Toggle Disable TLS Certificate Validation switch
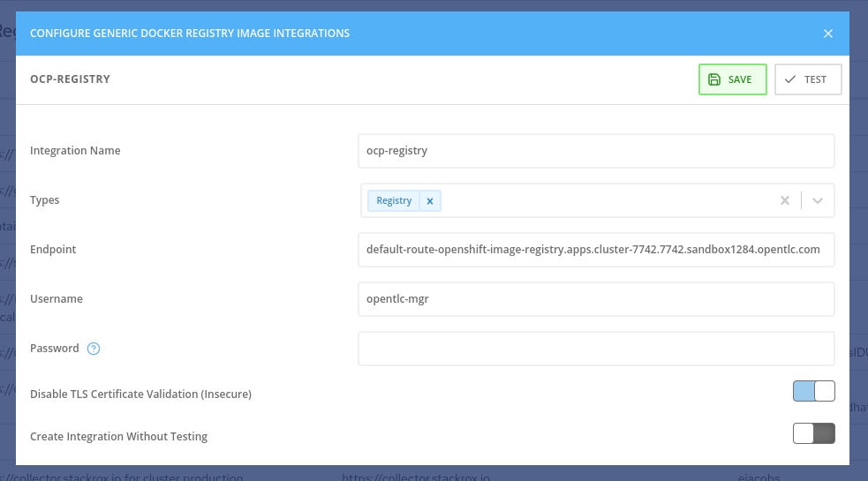The image size is (868, 481). click(813, 391)
